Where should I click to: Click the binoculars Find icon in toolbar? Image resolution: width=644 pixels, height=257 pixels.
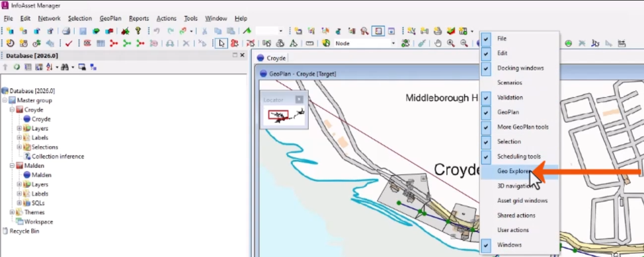(x=170, y=43)
